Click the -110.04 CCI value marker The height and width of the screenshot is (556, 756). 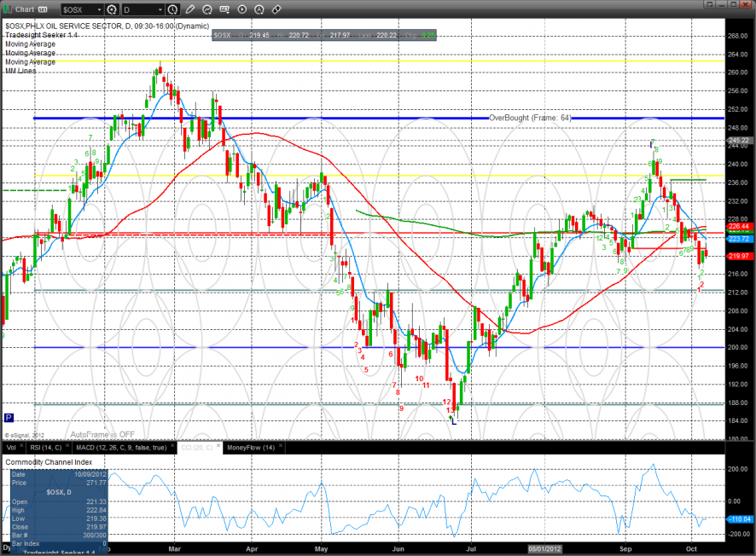coord(740,519)
